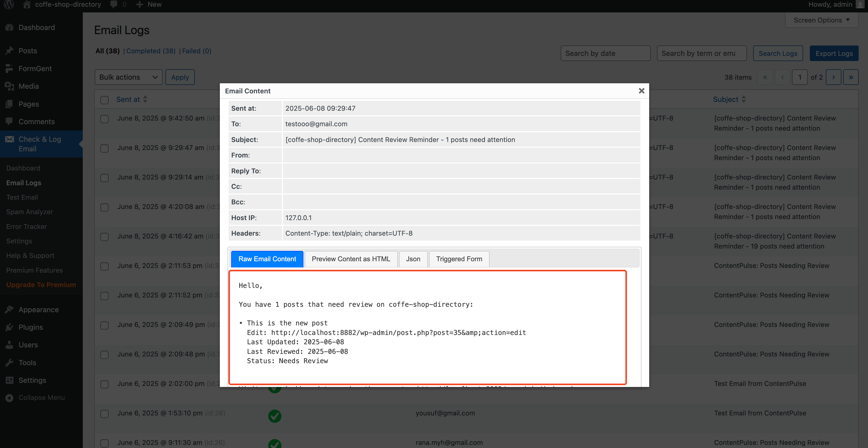This screenshot has width=868, height=448.
Task: Open Email Logs submenu item
Action: (24, 183)
